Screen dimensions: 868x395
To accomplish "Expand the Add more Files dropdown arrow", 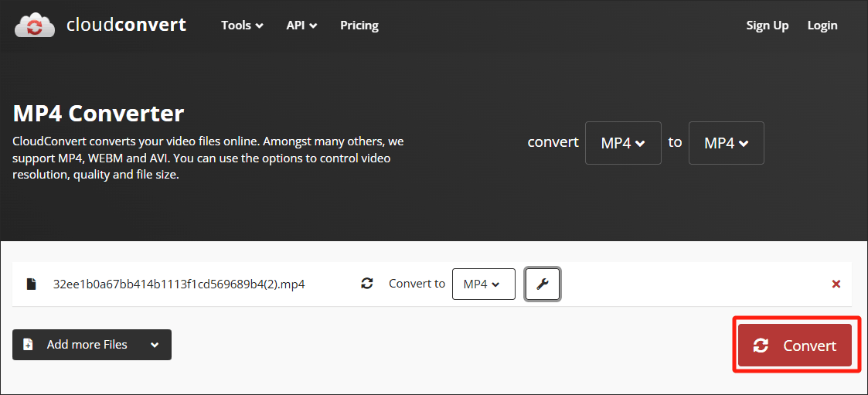I will coord(155,345).
